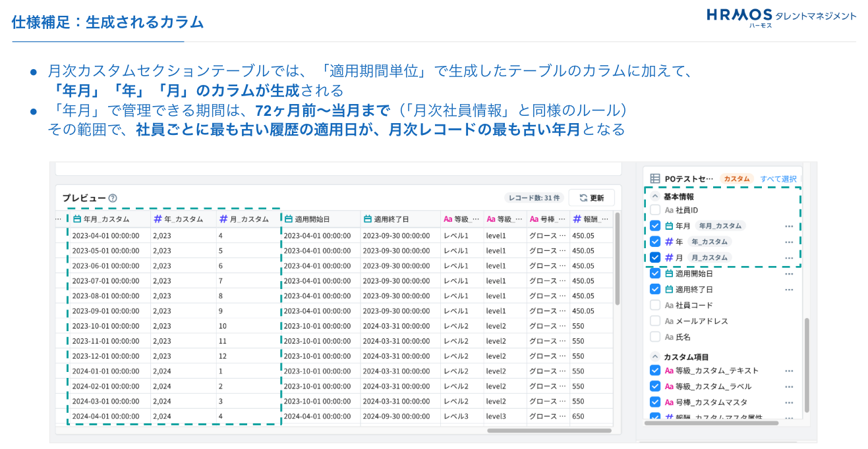Screen dimensions: 868x449
Task: Click the help icon beside プレビュー
Action: pos(113,198)
